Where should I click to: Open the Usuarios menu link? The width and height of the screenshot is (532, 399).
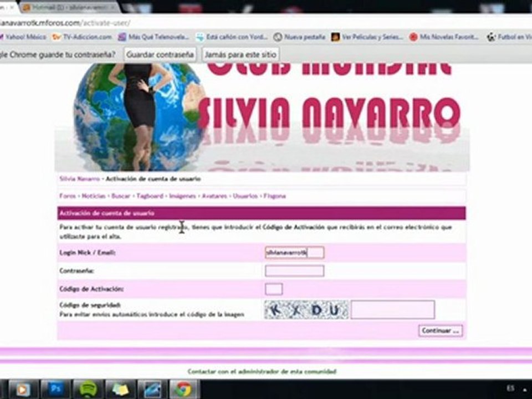tap(245, 196)
